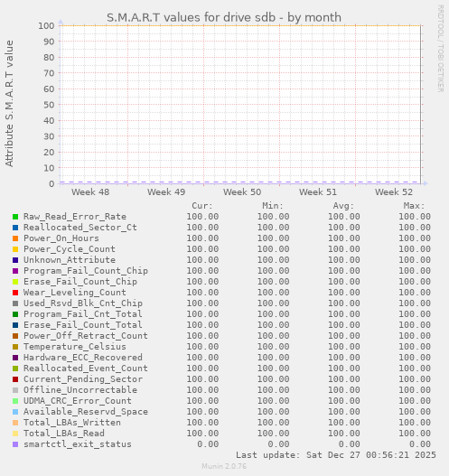The width and height of the screenshot is (449, 476).
Task: Click Wear_Leveling_Count Min value 100.00
Action: pyautogui.click(x=273, y=293)
